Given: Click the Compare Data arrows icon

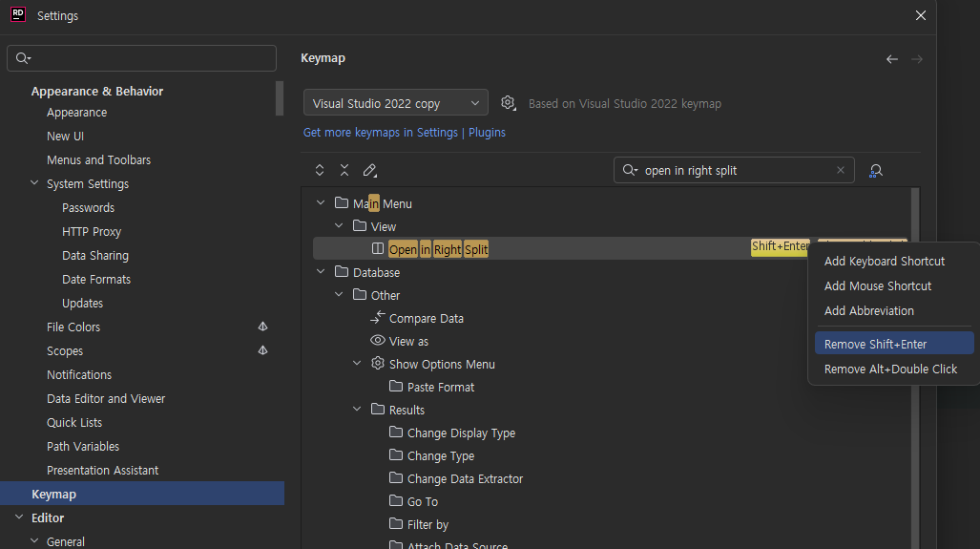Looking at the screenshot, I should 377,317.
